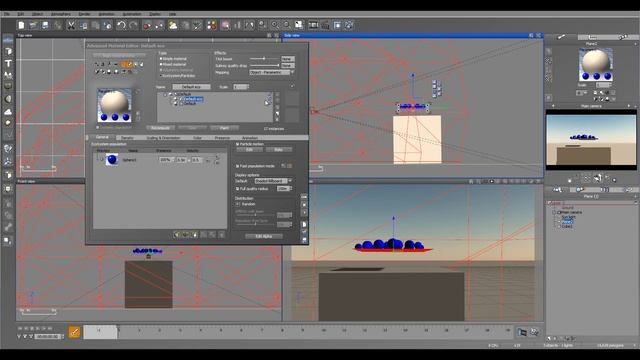The height and width of the screenshot is (360, 640).
Task: Click the Populate button
Action: 160,128
